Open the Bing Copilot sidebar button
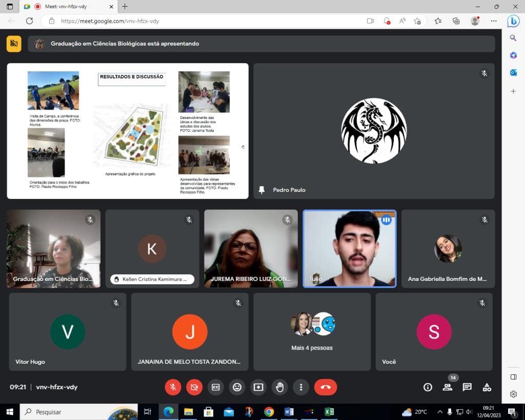 tap(513, 22)
